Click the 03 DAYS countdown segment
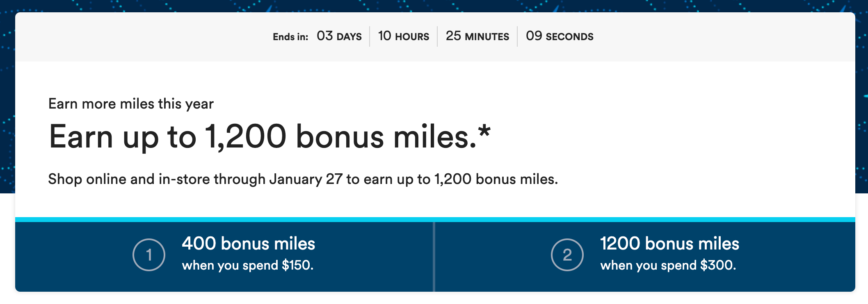This screenshot has width=868, height=304. pyautogui.click(x=339, y=36)
